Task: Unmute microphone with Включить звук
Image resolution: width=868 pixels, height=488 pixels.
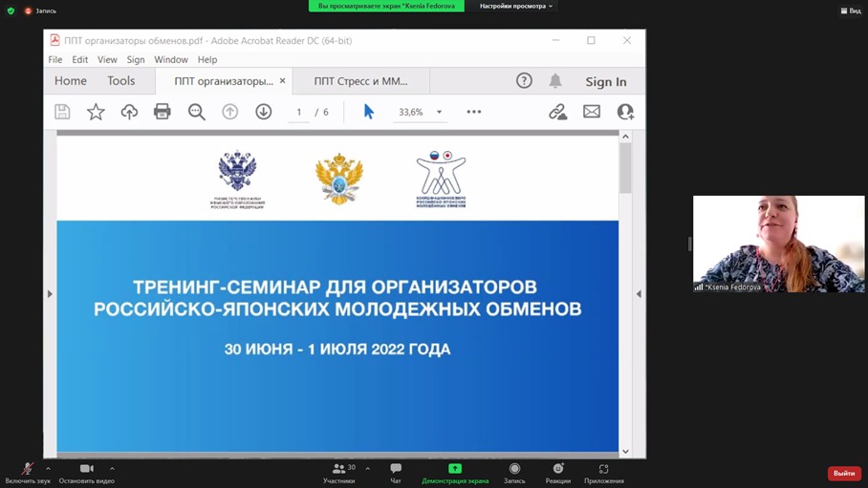Action: 28,470
